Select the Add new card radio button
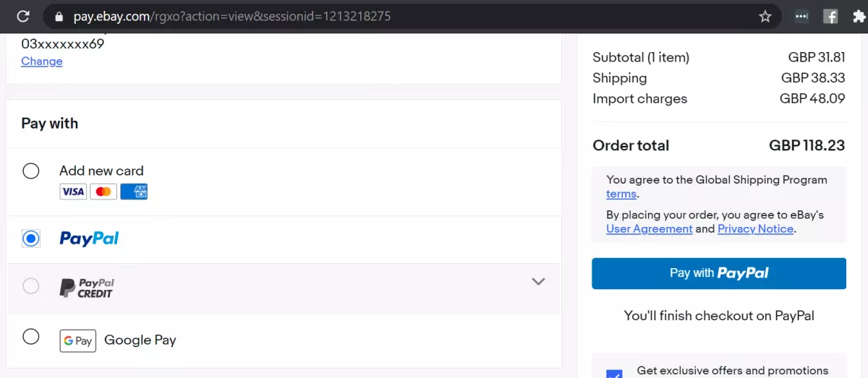Viewport: 868px width, 378px height. 31,171
